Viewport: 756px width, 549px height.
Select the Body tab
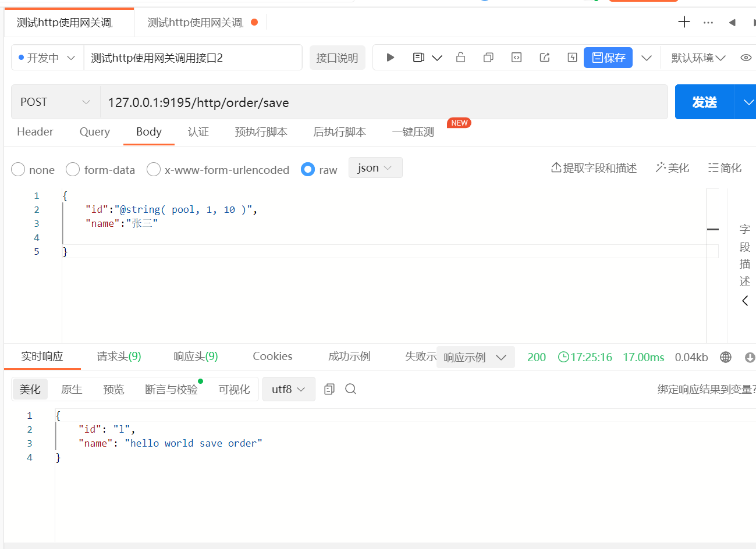pyautogui.click(x=148, y=132)
